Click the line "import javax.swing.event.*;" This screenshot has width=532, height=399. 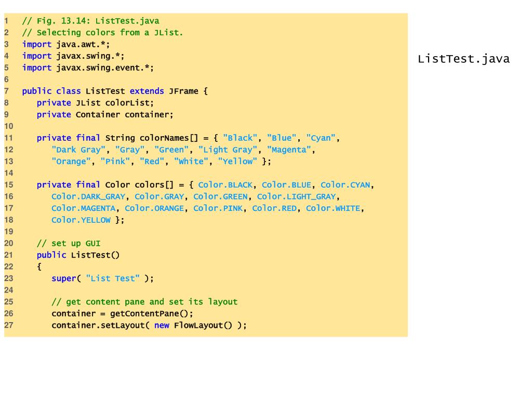point(88,68)
